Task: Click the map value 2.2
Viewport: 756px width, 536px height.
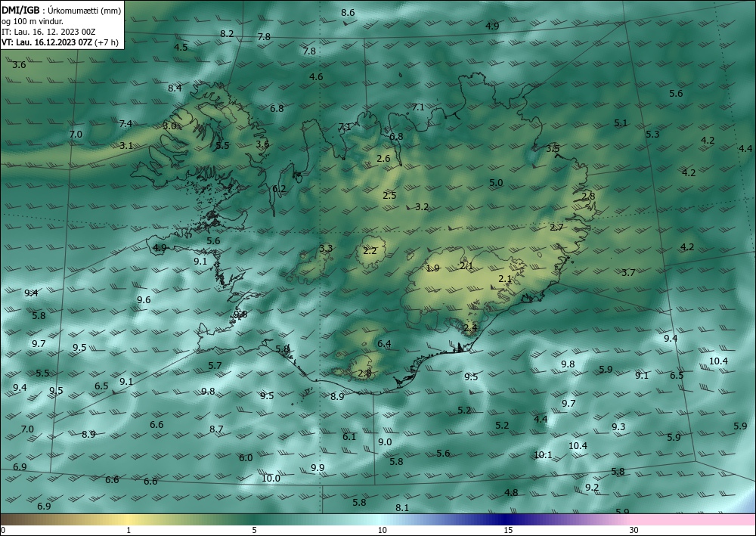Action: pyautogui.click(x=370, y=251)
